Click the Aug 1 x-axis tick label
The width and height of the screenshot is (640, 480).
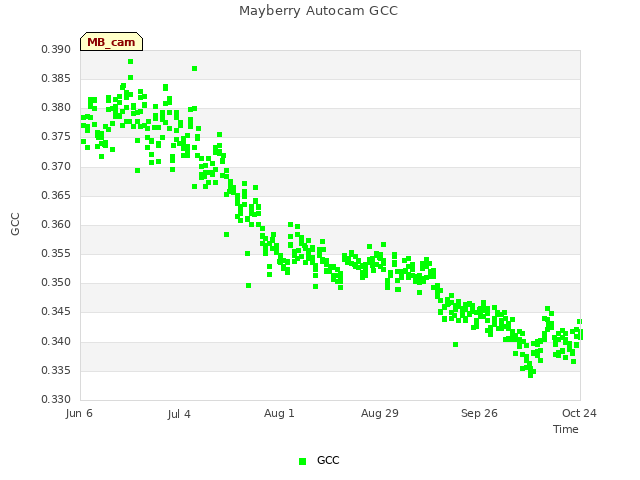[279, 413]
